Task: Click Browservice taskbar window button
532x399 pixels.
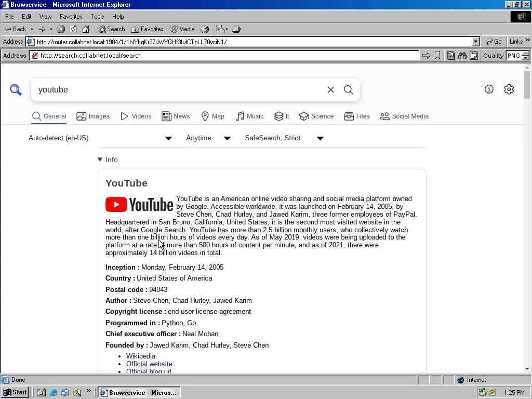Action: pos(139,393)
